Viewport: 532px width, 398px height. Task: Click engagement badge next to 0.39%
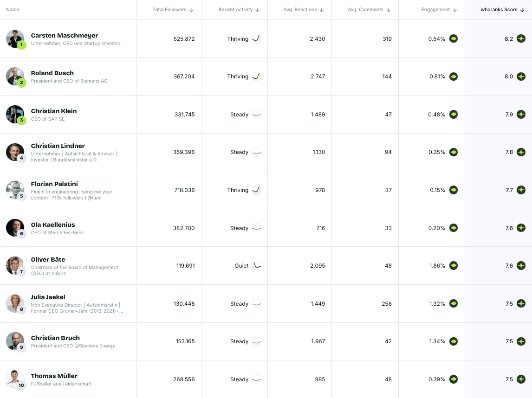[454, 379]
